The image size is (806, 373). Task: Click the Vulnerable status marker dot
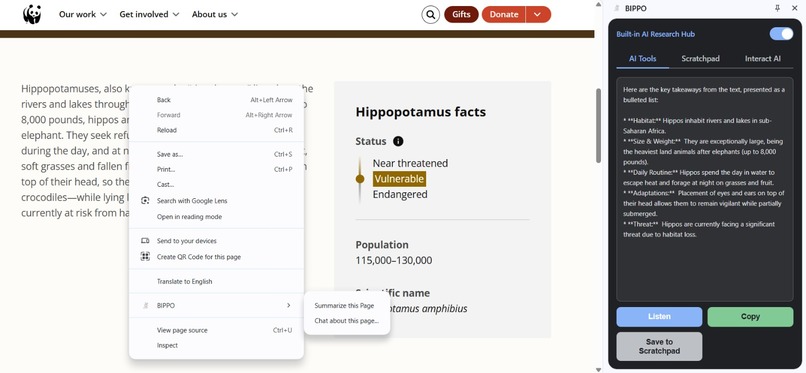coord(360,179)
